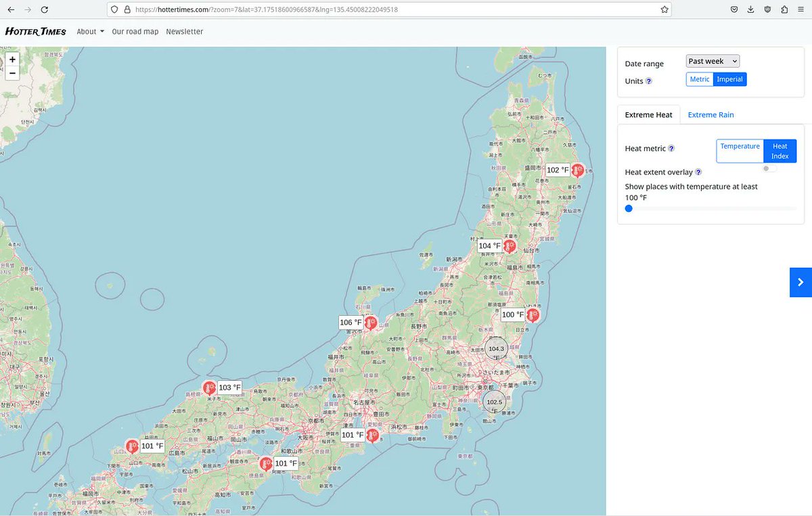Open the Heat extent overlay help tooltip
Viewport: 812px width, 516px height.
[x=698, y=172]
